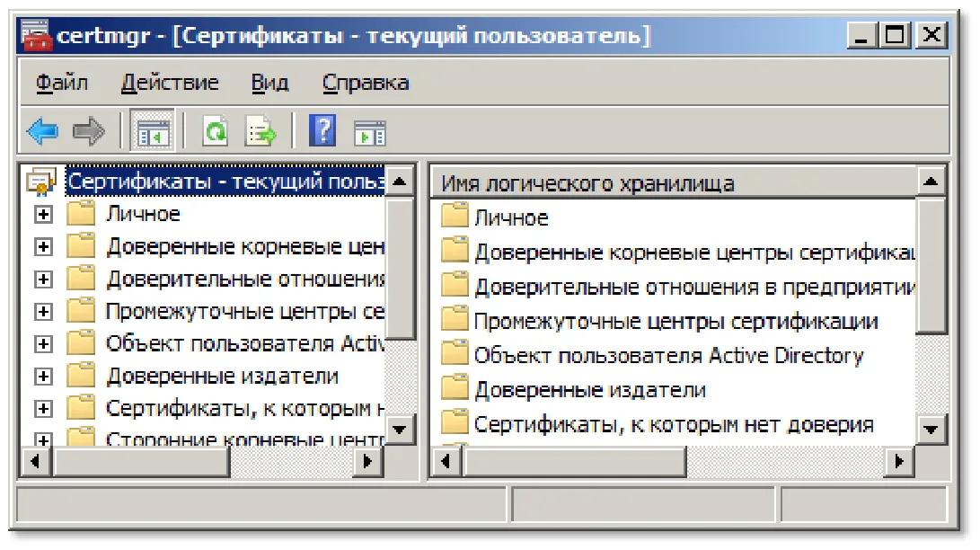The height and width of the screenshot is (550, 980).
Task: Click the tree pane's scroll-left arrow
Action: 36,462
